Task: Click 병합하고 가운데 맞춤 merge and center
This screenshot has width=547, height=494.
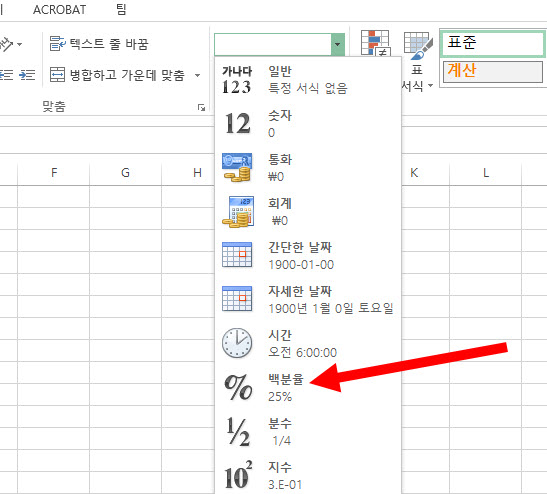Action: coord(117,75)
